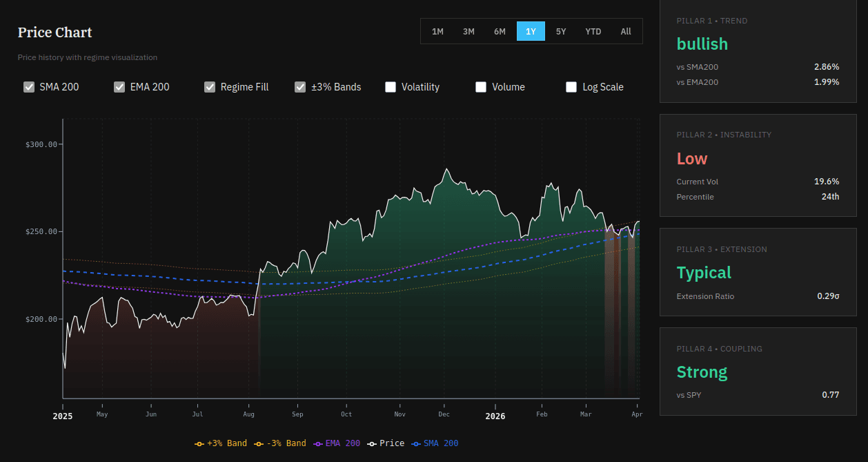Click the YTD range button
This screenshot has width=868, height=462.
point(593,31)
